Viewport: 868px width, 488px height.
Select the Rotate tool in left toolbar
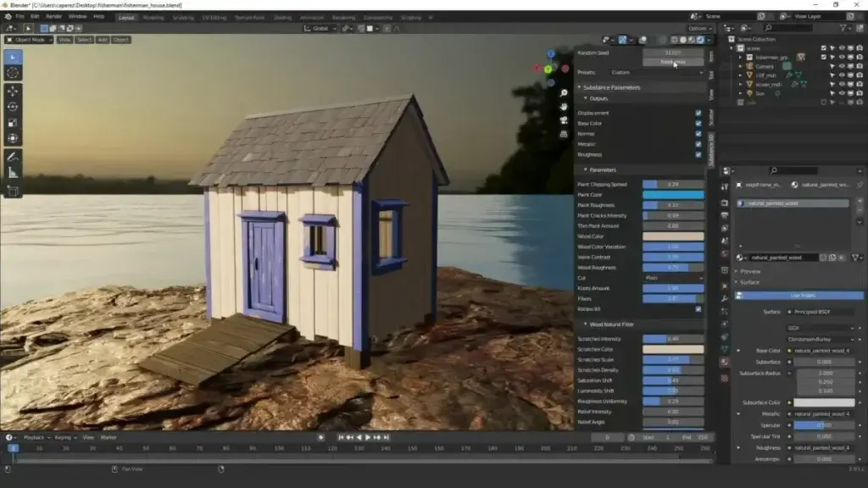coord(14,107)
